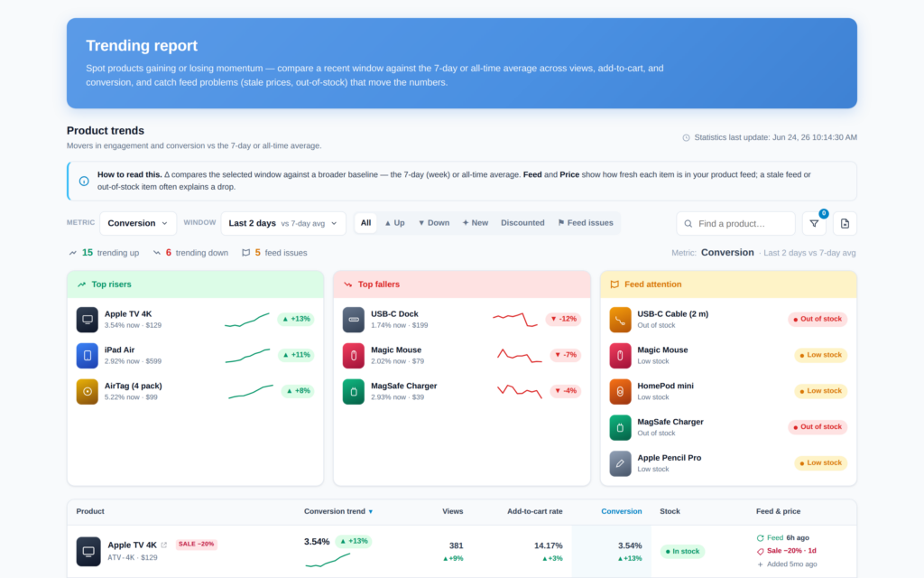This screenshot has height=578, width=924.
Task: Select the Up filter tab
Action: (395, 223)
